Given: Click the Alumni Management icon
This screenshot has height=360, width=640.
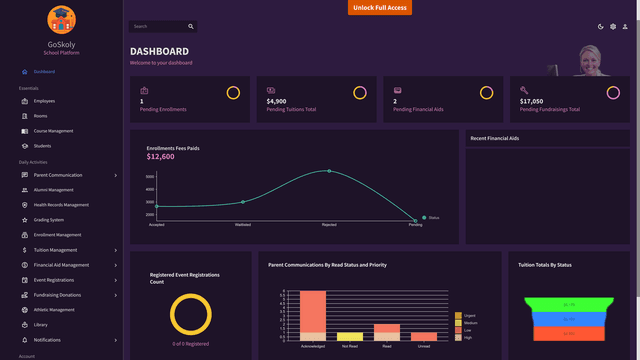Looking at the screenshot, I should pyautogui.click(x=24, y=190).
